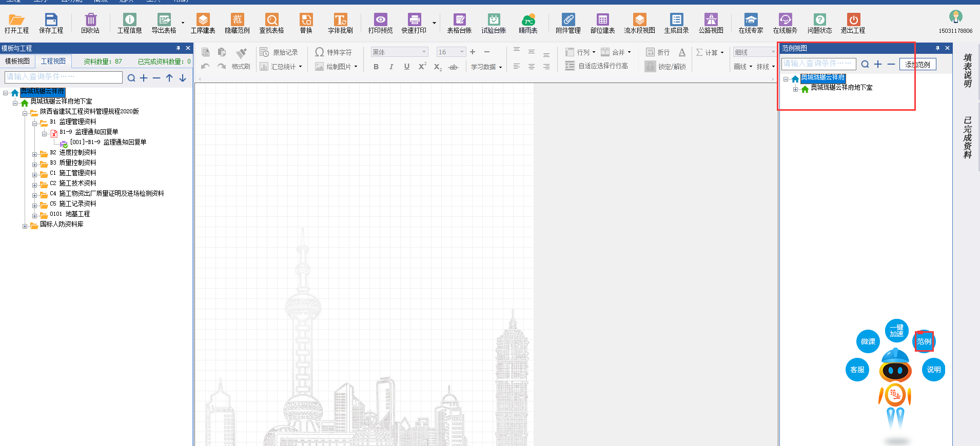Open 打印预览 print preview
Screen dimensions: 980x446
[380, 24]
